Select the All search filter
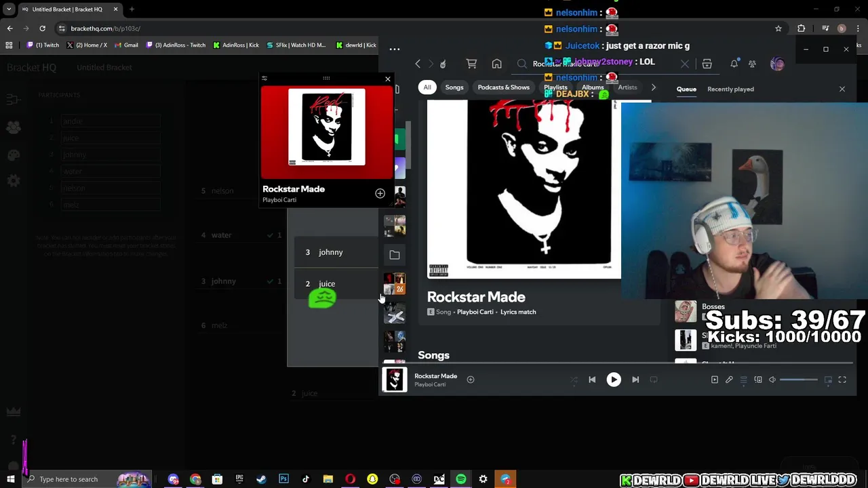Screen dimensions: 868x488 [427, 87]
